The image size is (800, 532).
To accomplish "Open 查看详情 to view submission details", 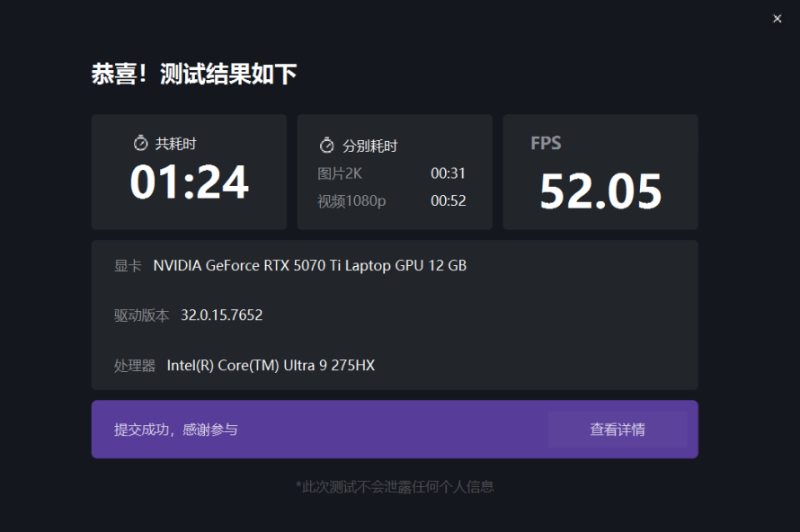I will click(618, 429).
